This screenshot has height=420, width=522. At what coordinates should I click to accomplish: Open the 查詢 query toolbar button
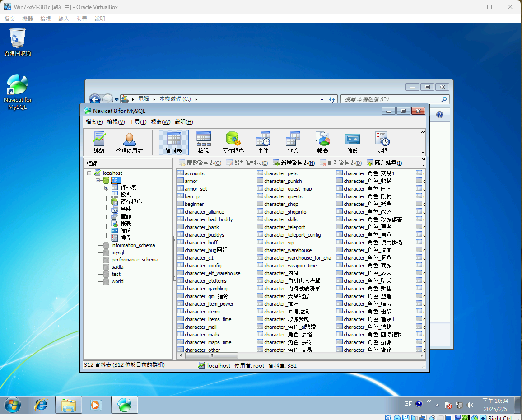point(293,143)
